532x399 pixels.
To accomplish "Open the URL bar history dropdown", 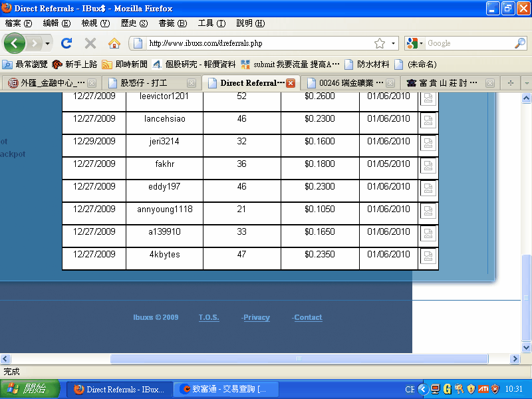I will (x=393, y=43).
